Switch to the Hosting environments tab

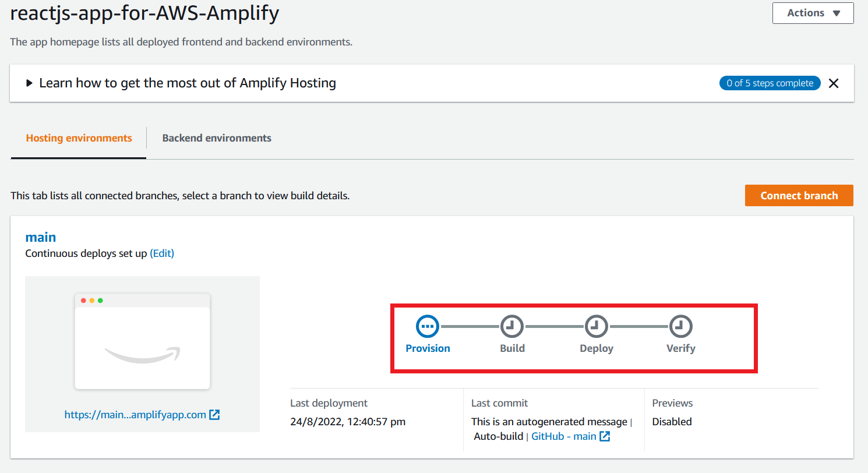tap(79, 138)
